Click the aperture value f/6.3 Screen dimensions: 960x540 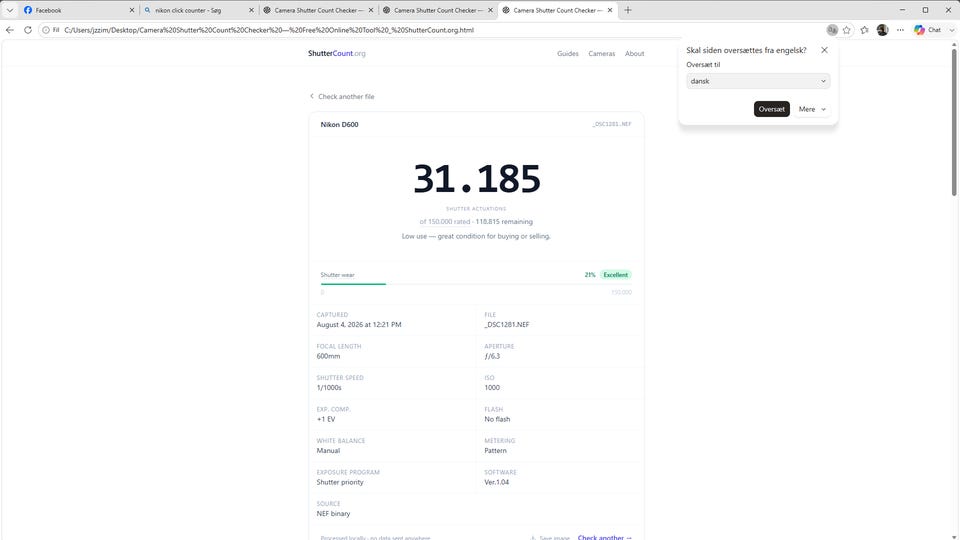coord(492,356)
